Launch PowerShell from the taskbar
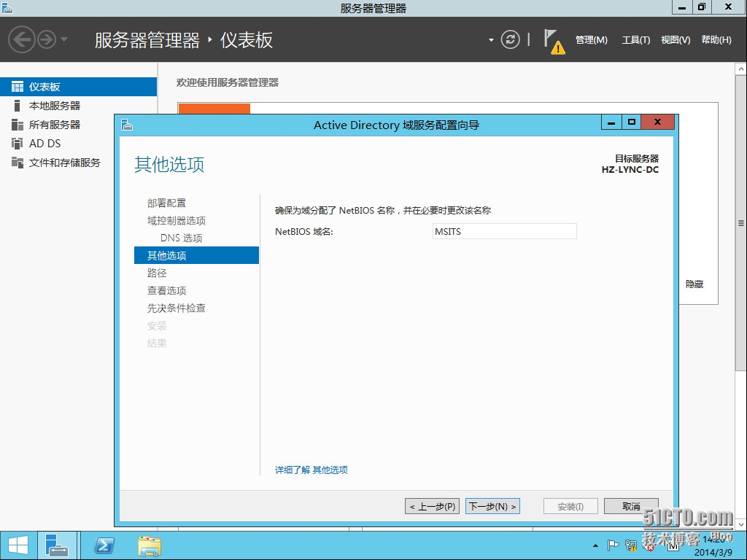Image resolution: width=747 pixels, height=560 pixels. [104, 545]
